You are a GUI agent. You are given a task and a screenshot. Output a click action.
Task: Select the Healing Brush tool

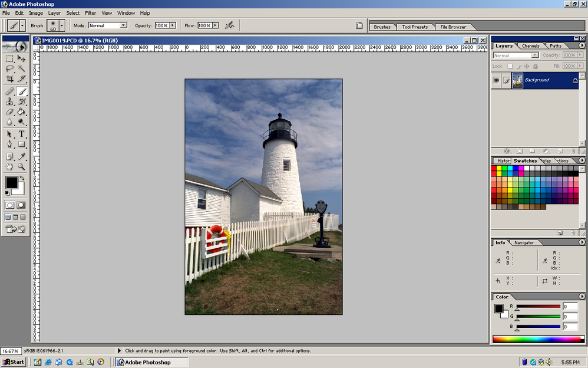10,91
